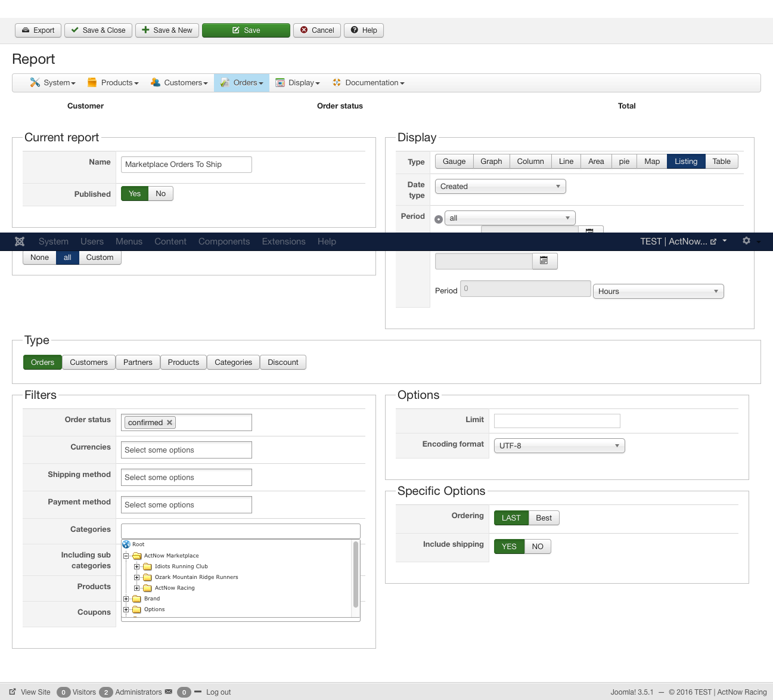This screenshot has height=700, width=773.
Task: Open the System menu in HikaShop bar
Action: [x=53, y=83]
